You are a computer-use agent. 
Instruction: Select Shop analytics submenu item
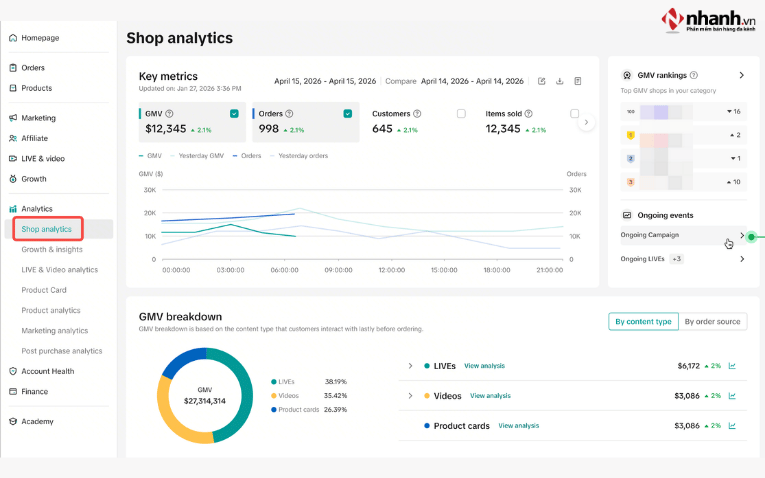click(46, 229)
